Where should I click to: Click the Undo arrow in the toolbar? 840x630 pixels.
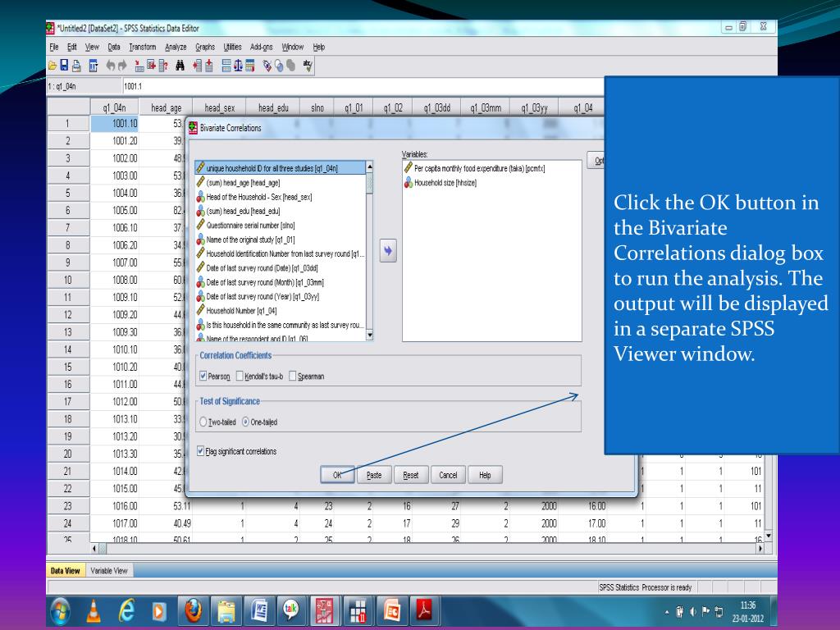coord(111,66)
